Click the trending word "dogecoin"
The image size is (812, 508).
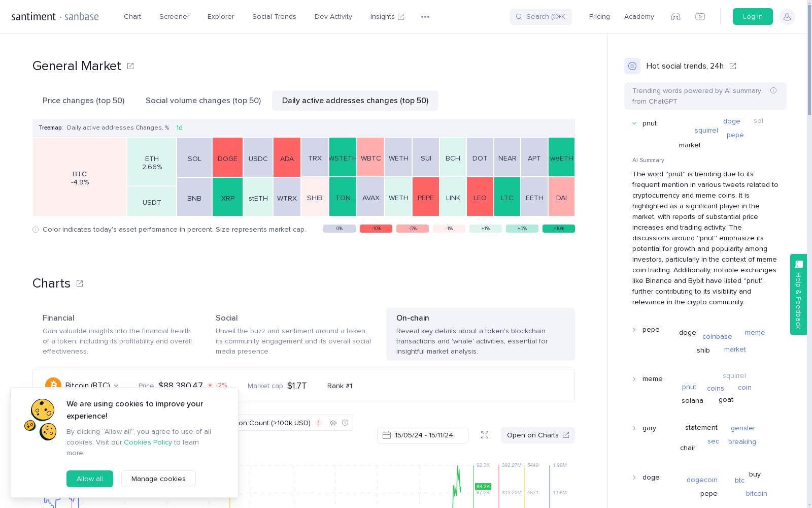coord(702,480)
